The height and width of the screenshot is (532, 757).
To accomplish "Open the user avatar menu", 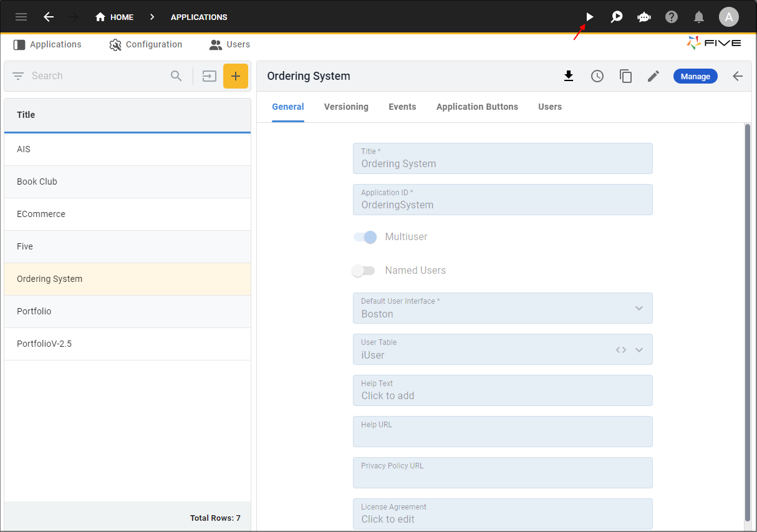I will [x=729, y=17].
